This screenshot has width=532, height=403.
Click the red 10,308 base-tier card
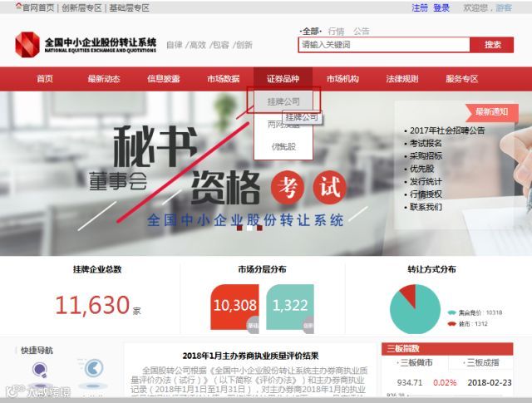coord(234,307)
